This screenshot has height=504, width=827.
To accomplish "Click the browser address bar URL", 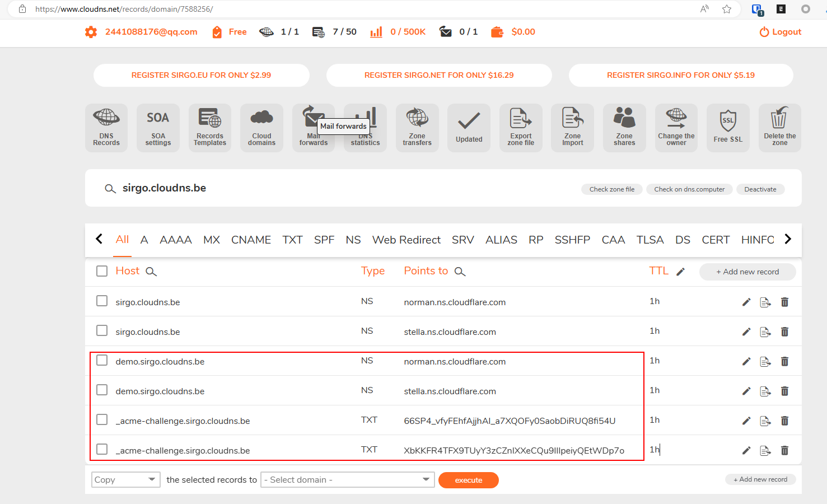I will 124,9.
